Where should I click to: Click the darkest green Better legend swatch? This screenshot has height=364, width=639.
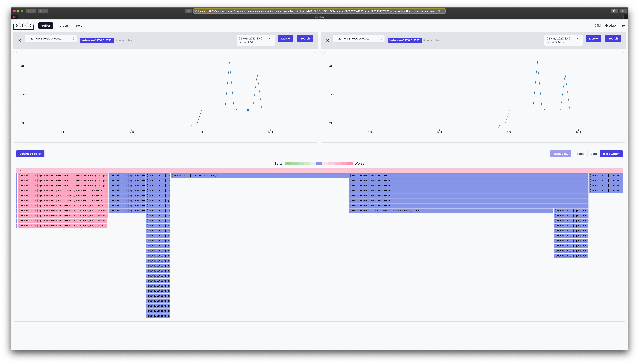click(x=288, y=164)
